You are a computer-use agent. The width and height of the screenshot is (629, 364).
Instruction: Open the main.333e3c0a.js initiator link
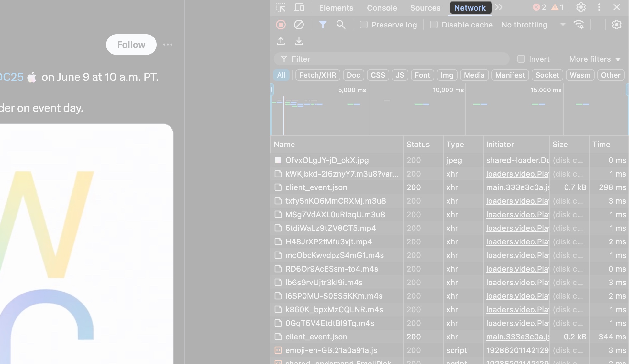click(517, 187)
